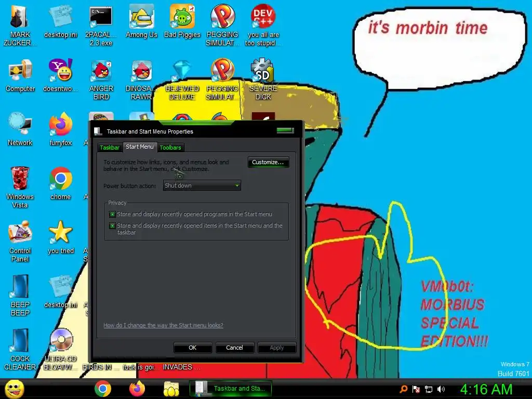Click the Customize... button
532x399 pixels.
coord(268,162)
